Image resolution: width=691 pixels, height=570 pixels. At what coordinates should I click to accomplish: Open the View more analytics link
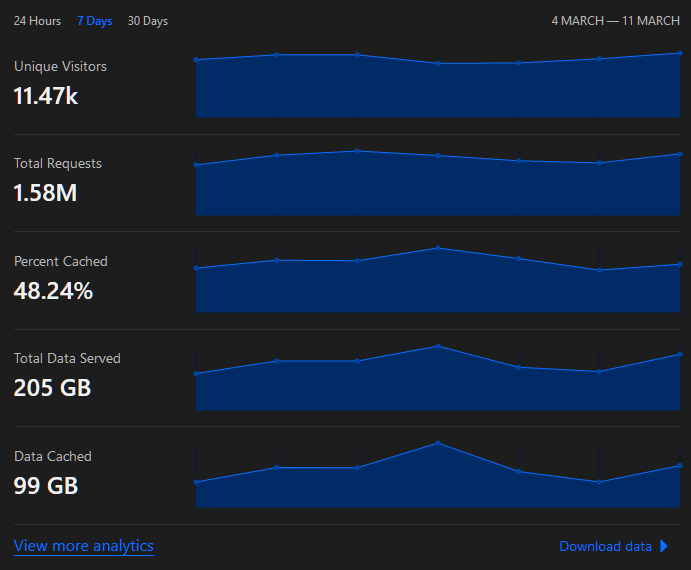coord(84,546)
